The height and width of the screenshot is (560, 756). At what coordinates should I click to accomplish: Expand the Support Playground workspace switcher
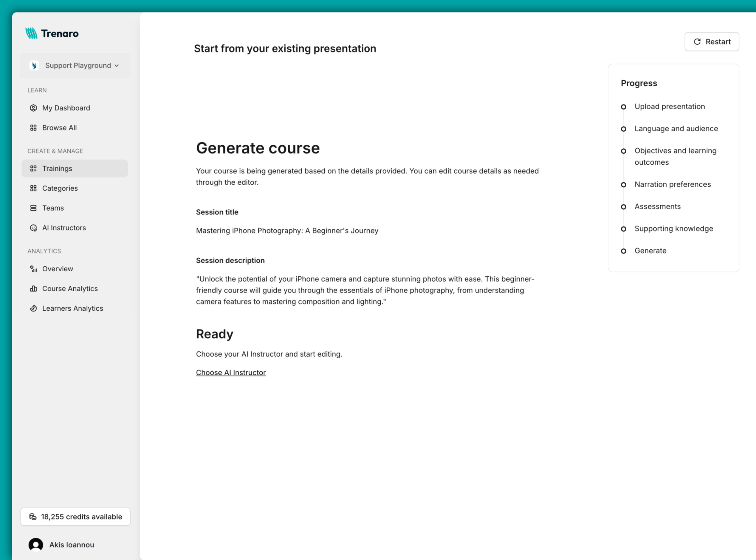tap(75, 65)
